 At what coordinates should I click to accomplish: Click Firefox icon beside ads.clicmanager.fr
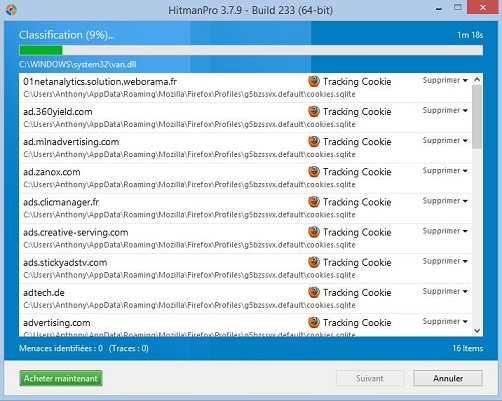[x=314, y=202]
